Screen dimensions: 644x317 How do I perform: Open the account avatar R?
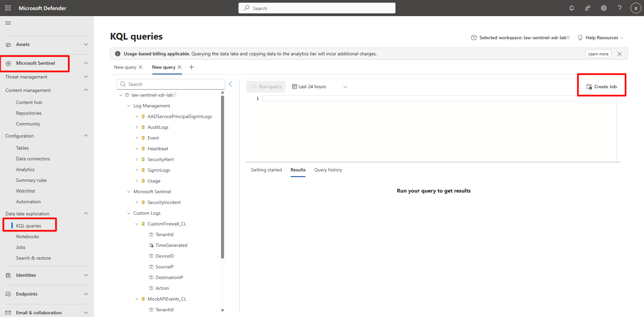tap(636, 8)
